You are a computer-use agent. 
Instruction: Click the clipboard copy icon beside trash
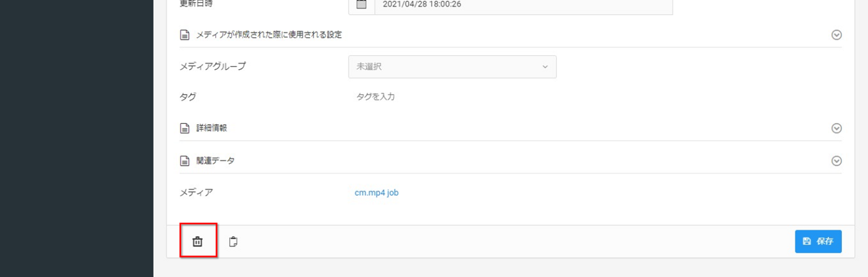coord(233,241)
